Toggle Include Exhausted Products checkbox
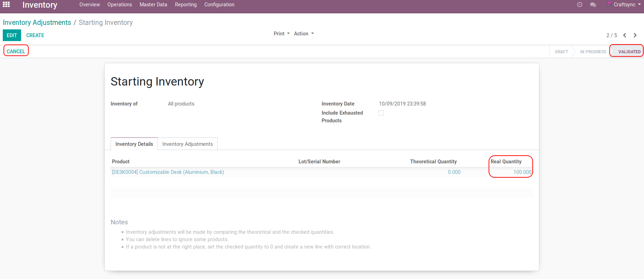 point(381,113)
